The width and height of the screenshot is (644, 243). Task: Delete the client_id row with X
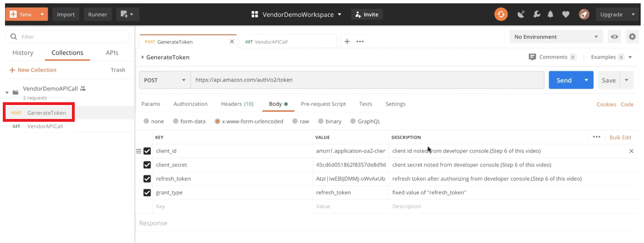click(631, 151)
